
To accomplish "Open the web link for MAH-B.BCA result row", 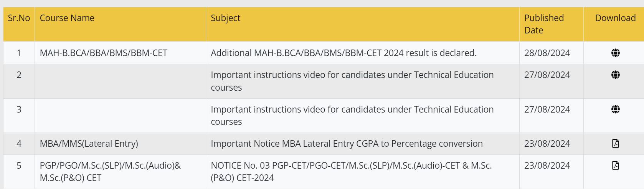I will [615, 53].
